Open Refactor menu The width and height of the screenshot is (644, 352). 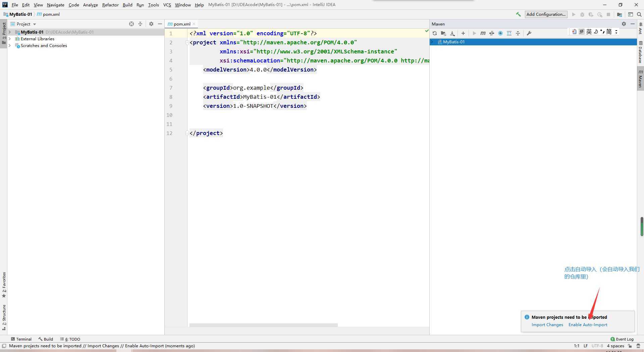(x=110, y=5)
